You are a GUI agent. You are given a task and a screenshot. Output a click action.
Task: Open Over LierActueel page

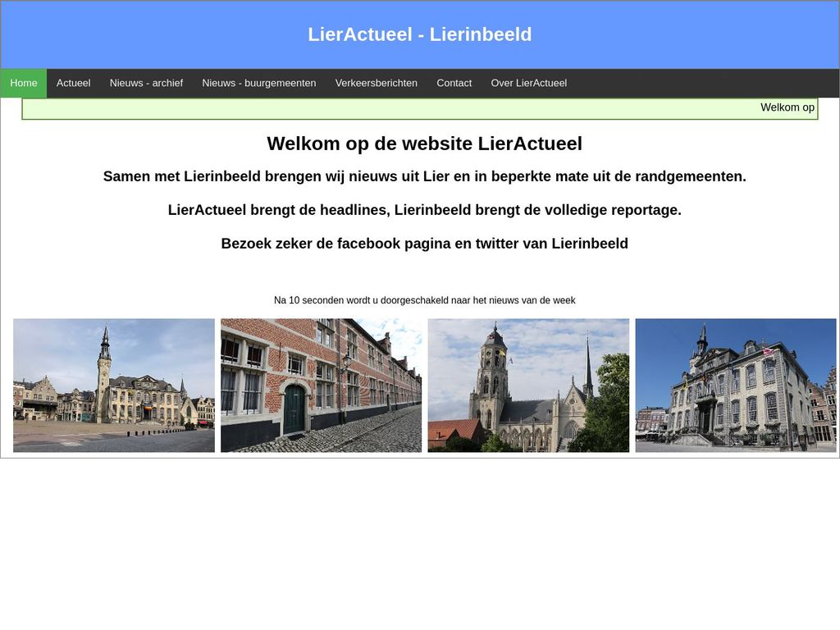(x=529, y=83)
